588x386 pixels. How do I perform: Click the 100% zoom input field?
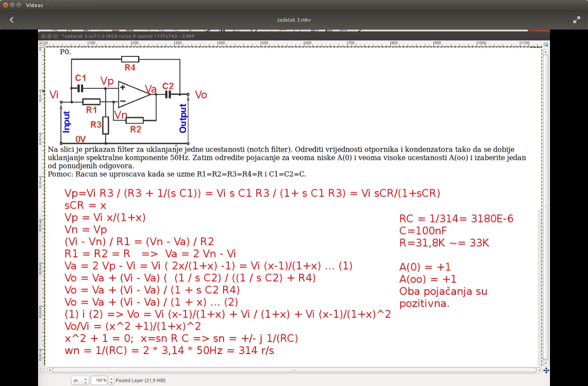click(x=99, y=380)
